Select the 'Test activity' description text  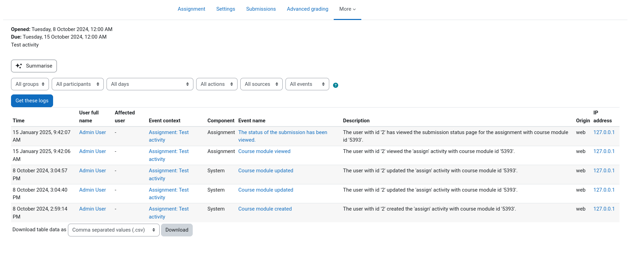click(25, 45)
